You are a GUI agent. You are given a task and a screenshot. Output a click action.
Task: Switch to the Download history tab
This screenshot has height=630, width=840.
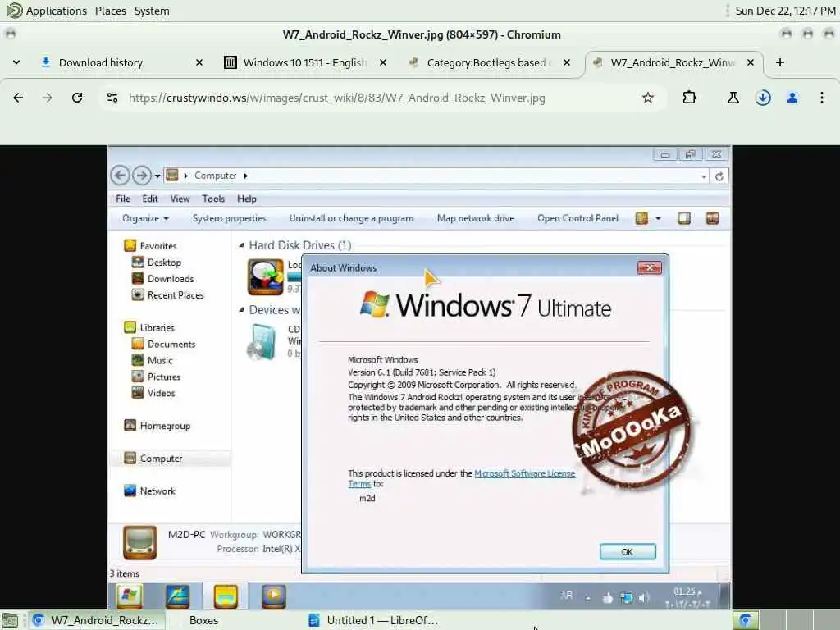click(x=122, y=62)
